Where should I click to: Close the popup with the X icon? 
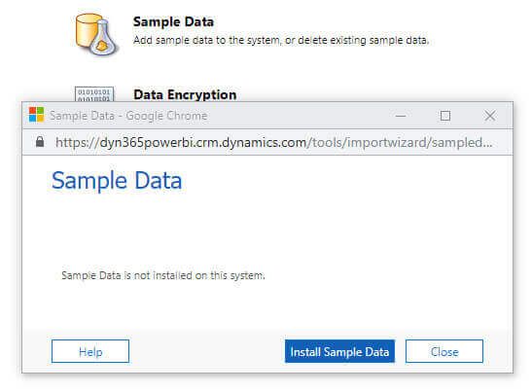click(489, 116)
